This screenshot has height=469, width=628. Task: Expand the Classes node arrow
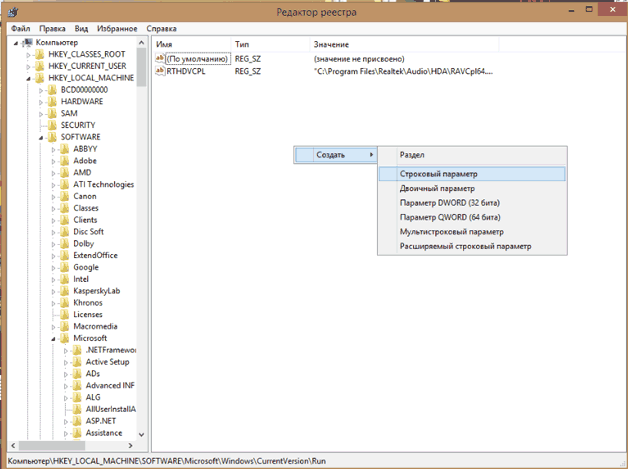click(53, 209)
